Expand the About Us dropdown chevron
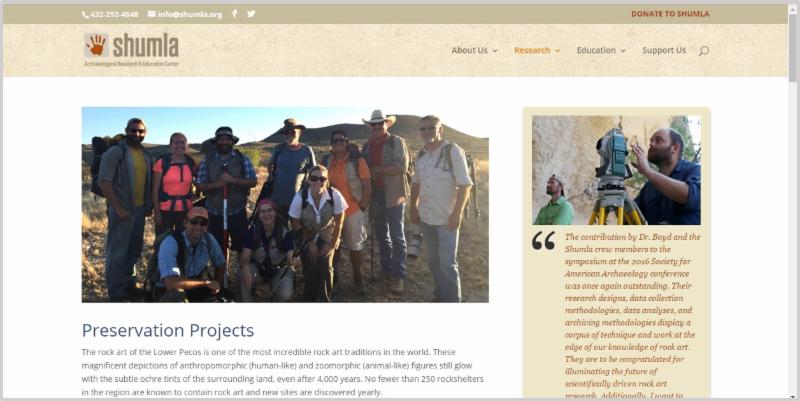This screenshot has height=401, width=800. coord(495,51)
